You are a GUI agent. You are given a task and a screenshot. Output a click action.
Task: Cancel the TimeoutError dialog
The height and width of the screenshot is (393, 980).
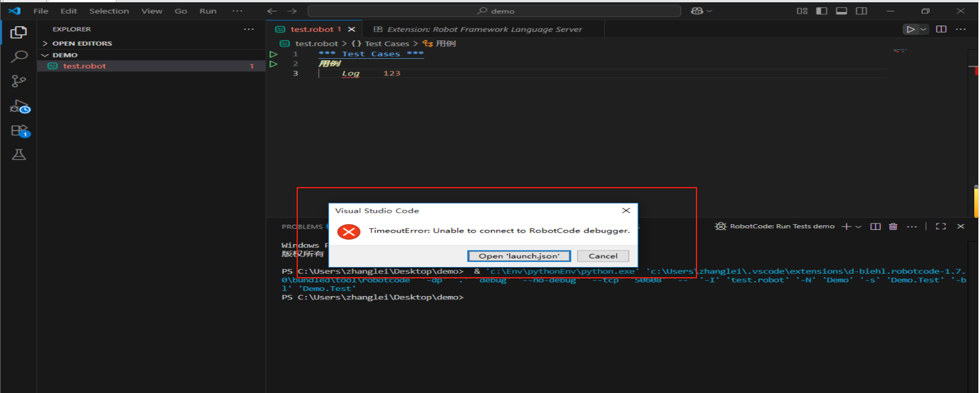603,256
